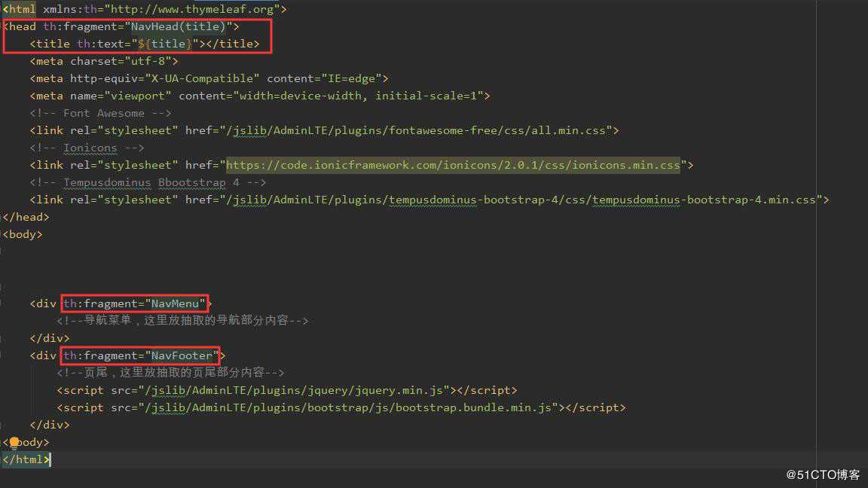Click the opening <body> tag
The width and height of the screenshot is (868, 488).
23,235
